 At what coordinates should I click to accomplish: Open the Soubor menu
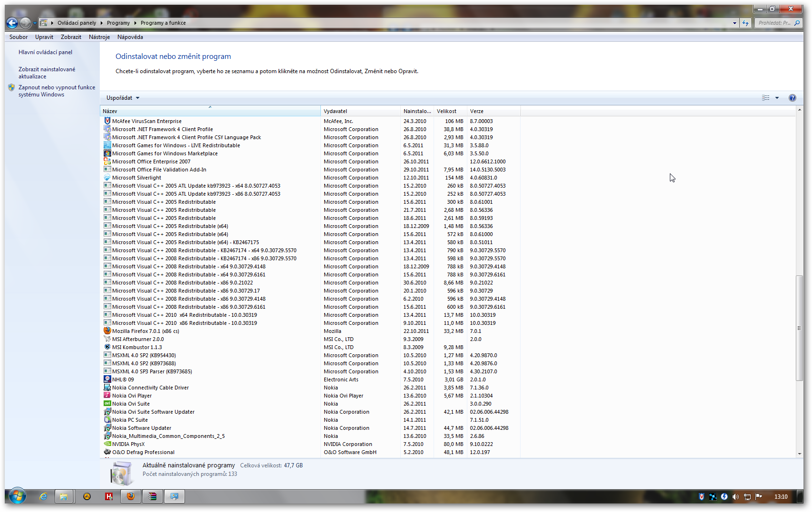[19, 37]
